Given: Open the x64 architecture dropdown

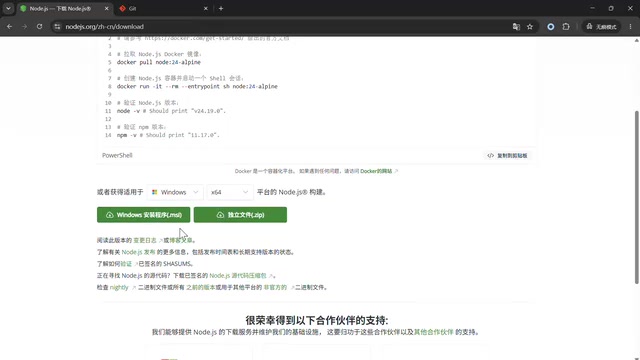Looking at the screenshot, I should click(x=230, y=192).
